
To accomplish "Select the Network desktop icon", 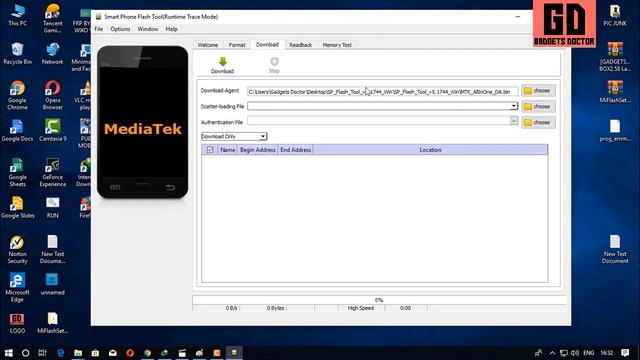I will (53, 53).
